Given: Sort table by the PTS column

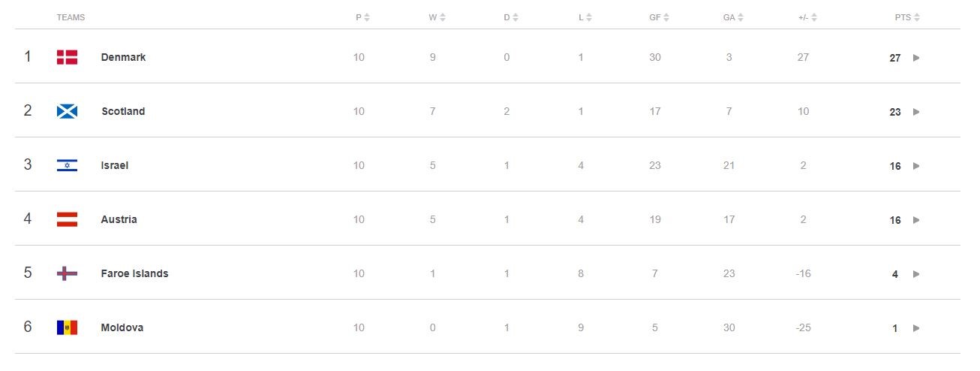Looking at the screenshot, I should (x=906, y=17).
